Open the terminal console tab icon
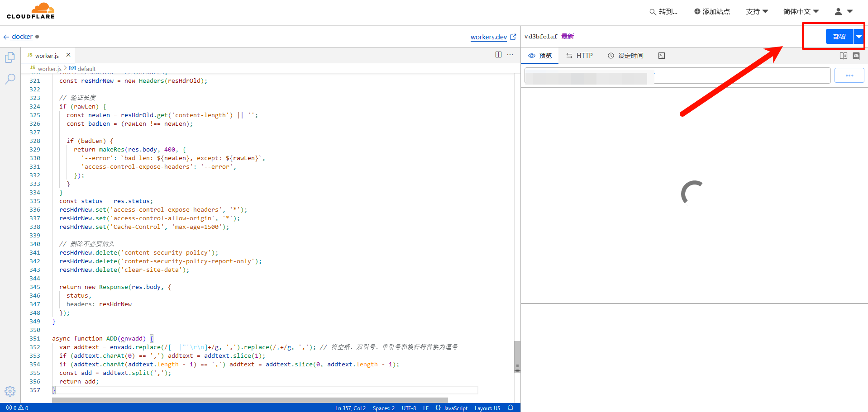The width and height of the screenshot is (868, 412). [x=662, y=56]
